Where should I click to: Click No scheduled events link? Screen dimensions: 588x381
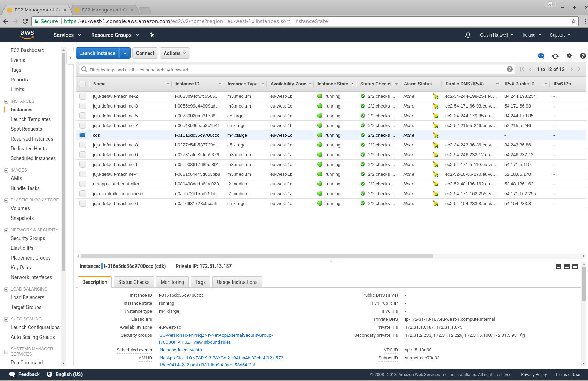[x=181, y=350]
